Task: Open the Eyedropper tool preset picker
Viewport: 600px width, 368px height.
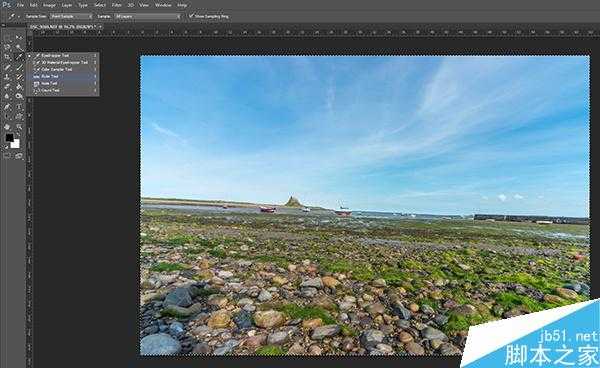Action: 14,16
